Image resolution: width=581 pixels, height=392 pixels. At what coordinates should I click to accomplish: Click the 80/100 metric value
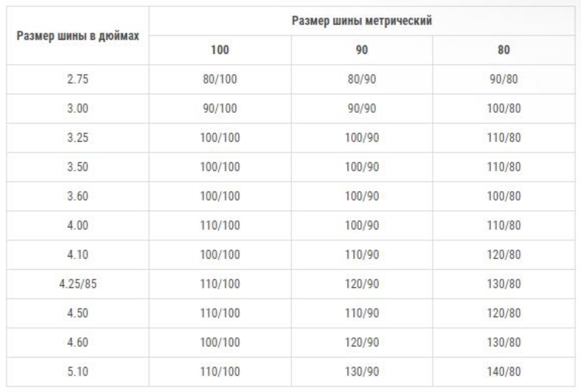click(x=220, y=79)
